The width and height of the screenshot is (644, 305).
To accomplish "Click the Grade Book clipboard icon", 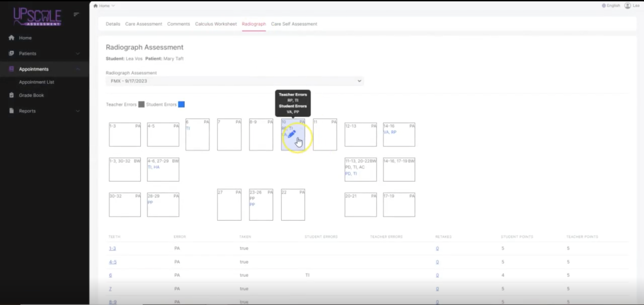I will pos(11,95).
